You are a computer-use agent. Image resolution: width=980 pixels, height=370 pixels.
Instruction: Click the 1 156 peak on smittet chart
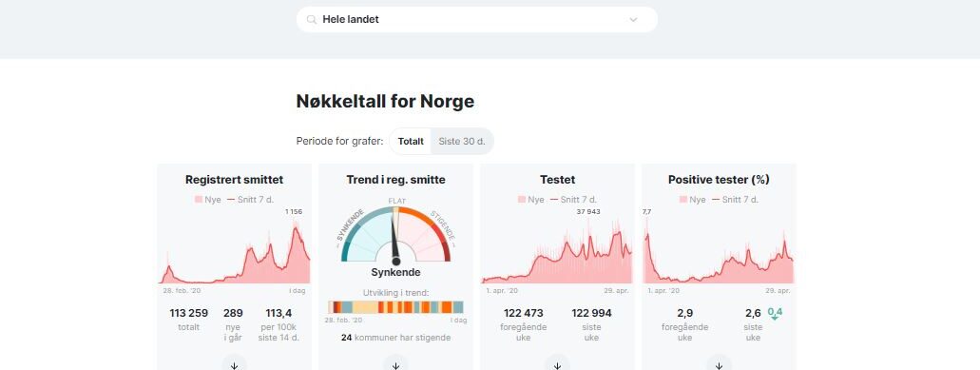(x=294, y=212)
